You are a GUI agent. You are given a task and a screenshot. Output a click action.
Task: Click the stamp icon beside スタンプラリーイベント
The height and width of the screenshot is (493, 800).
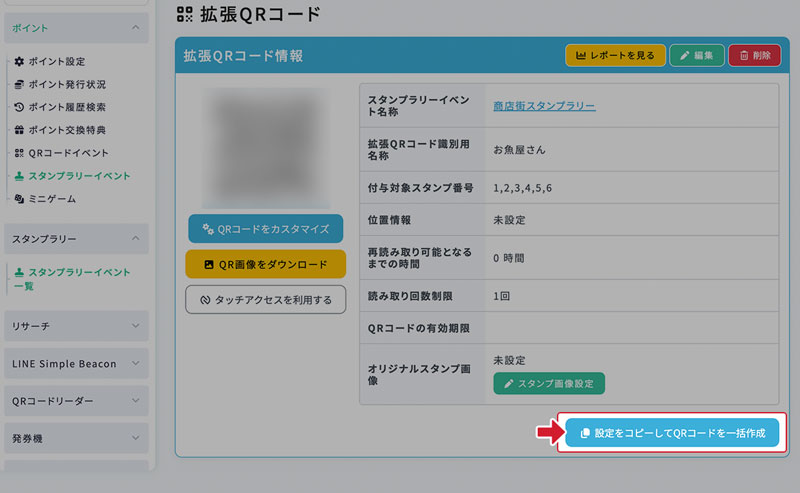click(19, 176)
